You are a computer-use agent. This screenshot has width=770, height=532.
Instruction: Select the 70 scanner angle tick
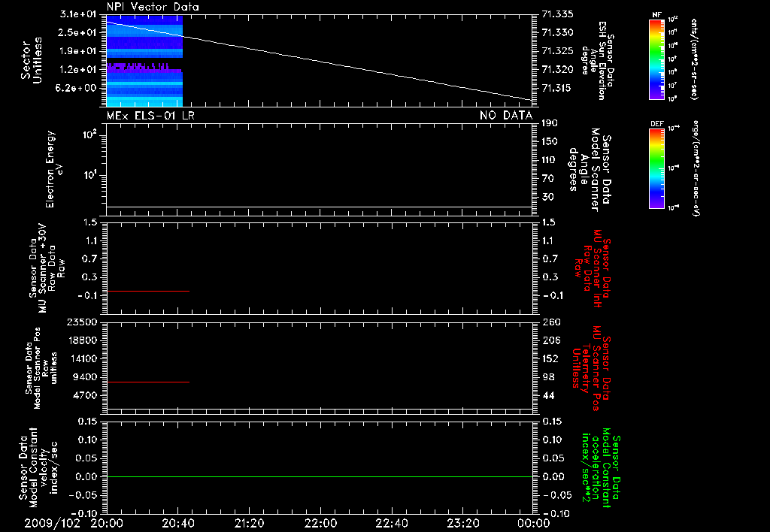click(x=548, y=179)
